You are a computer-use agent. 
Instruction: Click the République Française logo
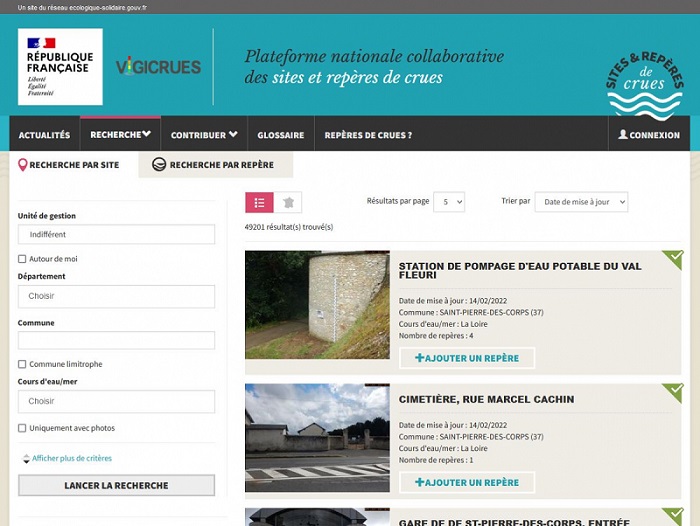coord(60,67)
